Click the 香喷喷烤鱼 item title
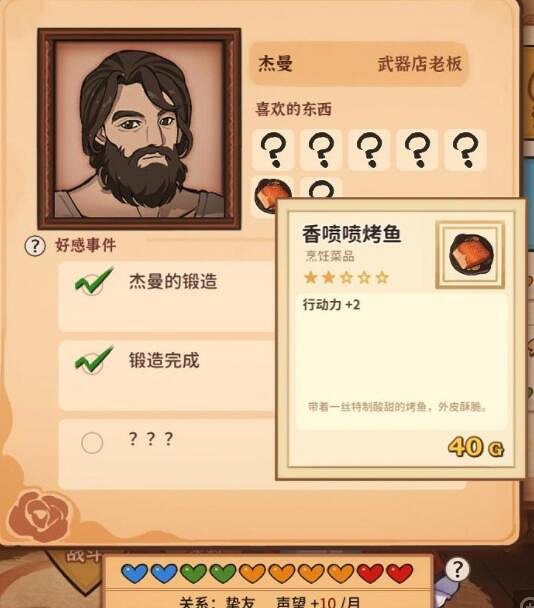Image resolution: width=534 pixels, height=608 pixels. [x=351, y=235]
